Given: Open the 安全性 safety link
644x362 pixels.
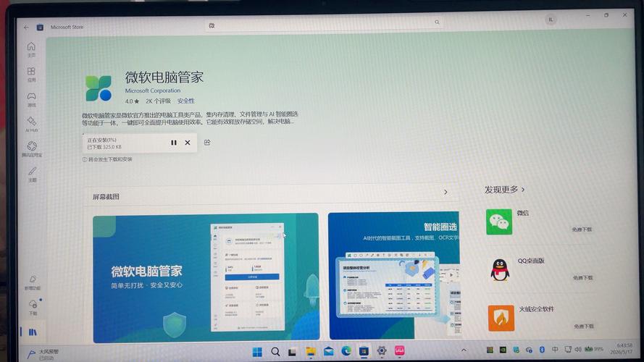Looking at the screenshot, I should 186,101.
